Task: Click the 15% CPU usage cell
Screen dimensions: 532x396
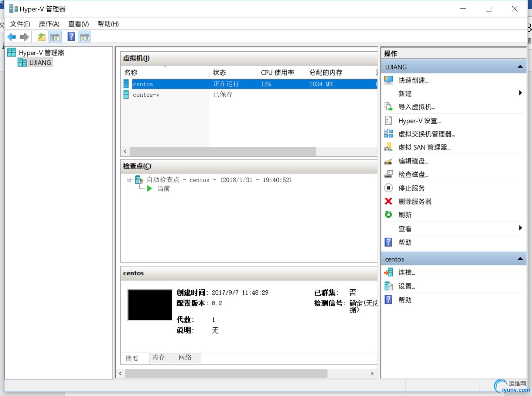Action: click(x=266, y=84)
